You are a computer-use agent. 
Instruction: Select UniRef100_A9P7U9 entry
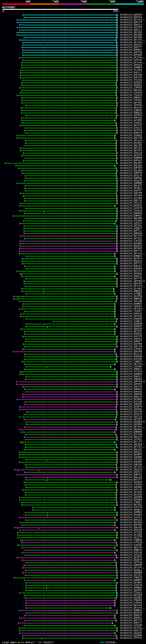click(131, 53)
